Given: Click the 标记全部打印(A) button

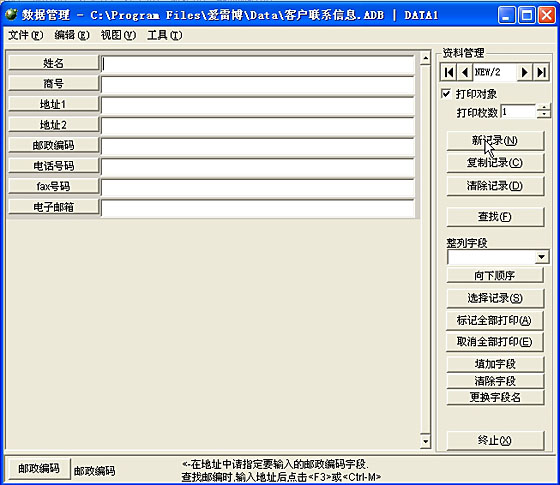Looking at the screenshot, I should pyautogui.click(x=494, y=320).
